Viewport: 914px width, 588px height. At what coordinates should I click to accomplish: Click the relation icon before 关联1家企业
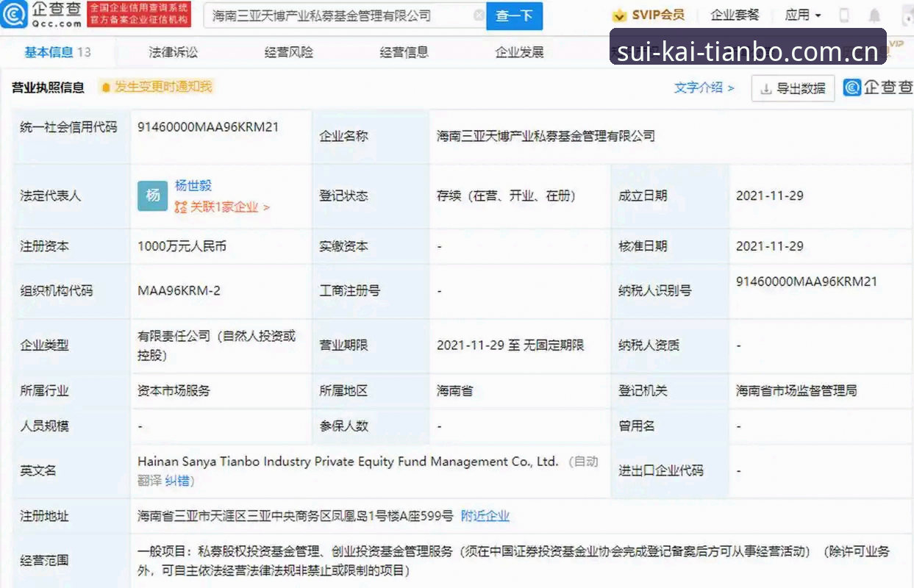click(181, 207)
